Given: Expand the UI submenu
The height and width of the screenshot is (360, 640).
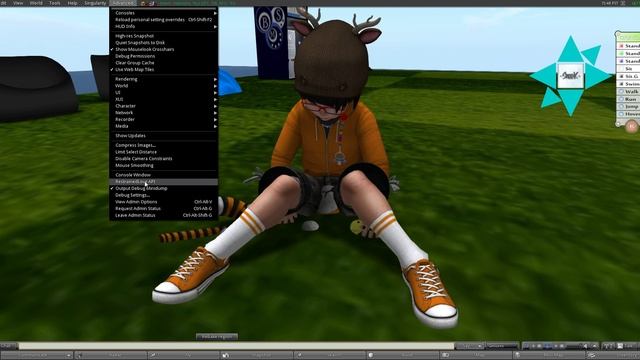Looking at the screenshot, I should [x=163, y=93].
